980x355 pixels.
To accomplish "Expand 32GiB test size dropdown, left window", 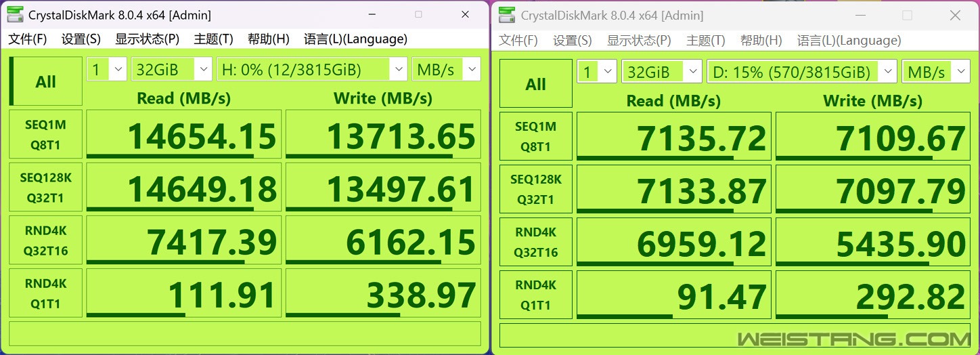I will coord(172,69).
